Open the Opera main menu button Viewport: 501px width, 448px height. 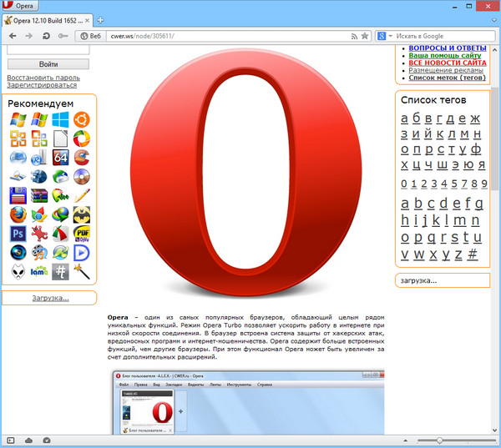(25, 5)
